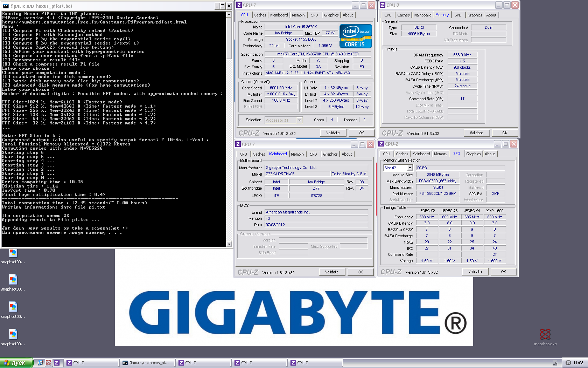Click console scrollbar up arrow
This screenshot has width=588, height=368.
tap(229, 14)
